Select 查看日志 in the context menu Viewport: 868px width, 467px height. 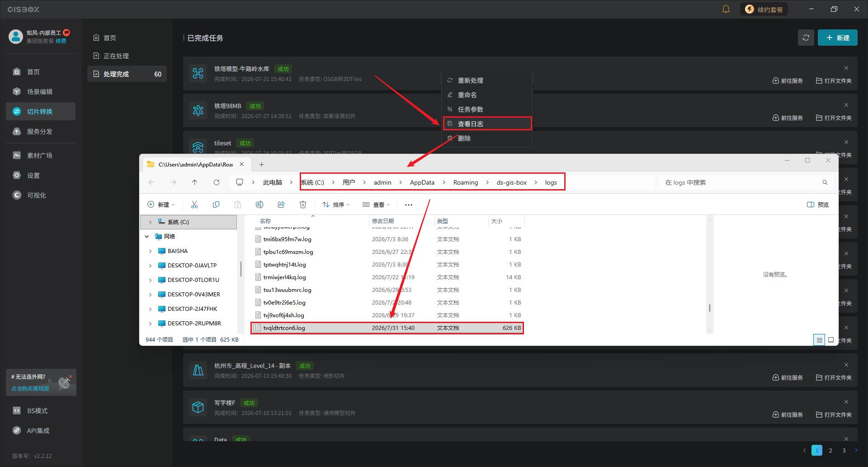[x=487, y=124]
